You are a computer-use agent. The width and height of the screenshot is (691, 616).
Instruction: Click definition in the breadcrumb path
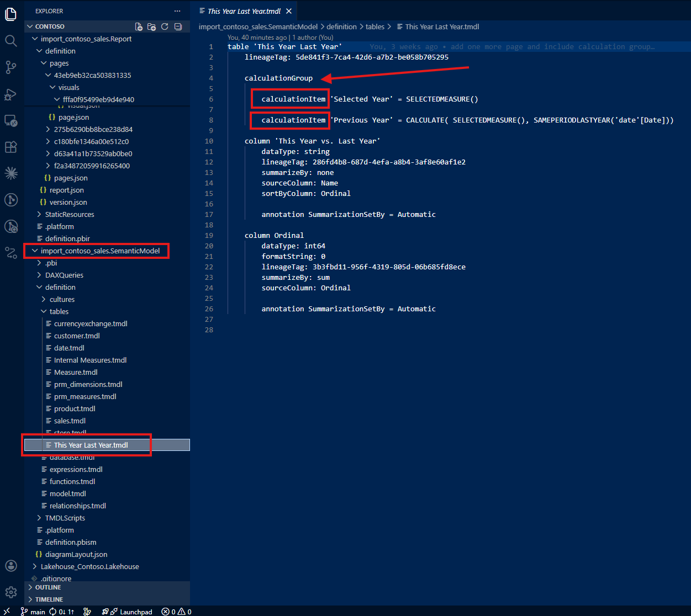(341, 26)
